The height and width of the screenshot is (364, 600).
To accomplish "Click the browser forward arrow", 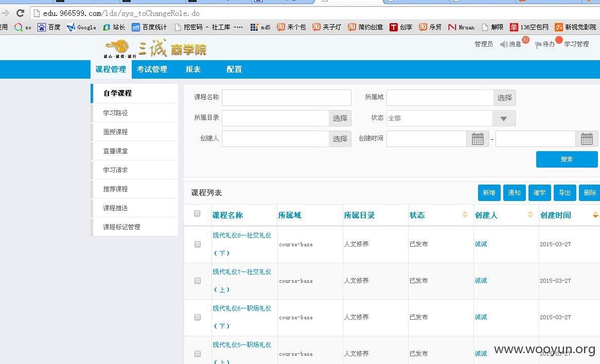I will coord(5,13).
